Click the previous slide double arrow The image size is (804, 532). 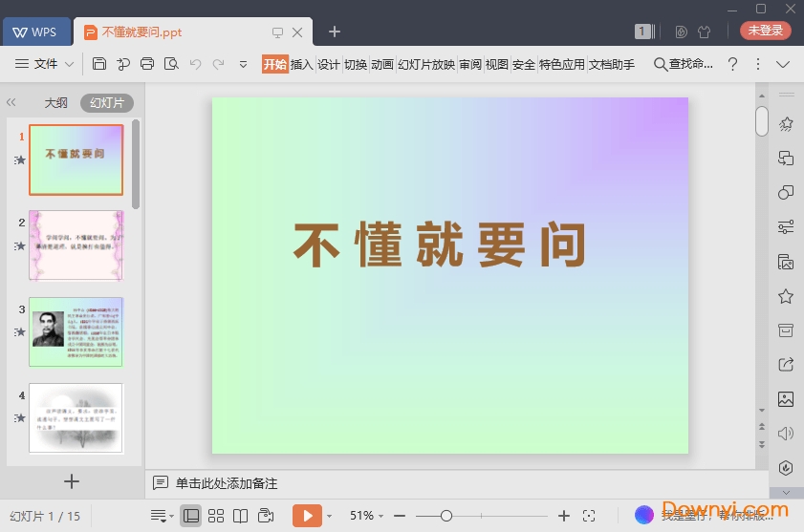[762, 426]
